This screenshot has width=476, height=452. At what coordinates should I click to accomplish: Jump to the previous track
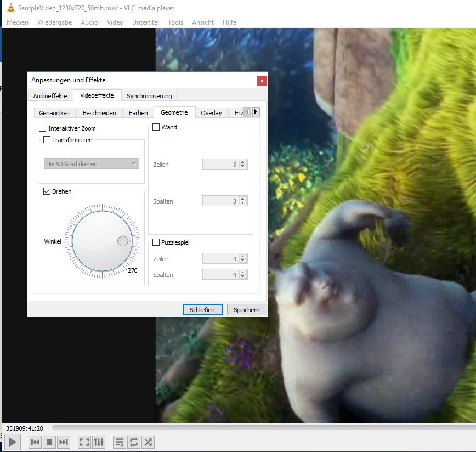point(35,442)
